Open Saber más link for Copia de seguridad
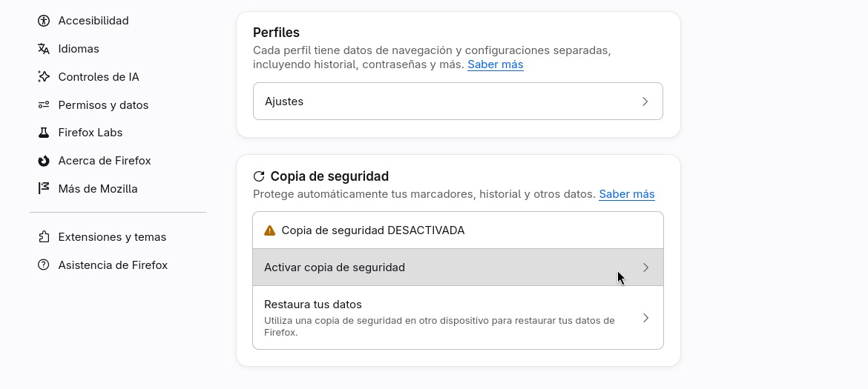868x389 pixels. pyautogui.click(x=627, y=194)
